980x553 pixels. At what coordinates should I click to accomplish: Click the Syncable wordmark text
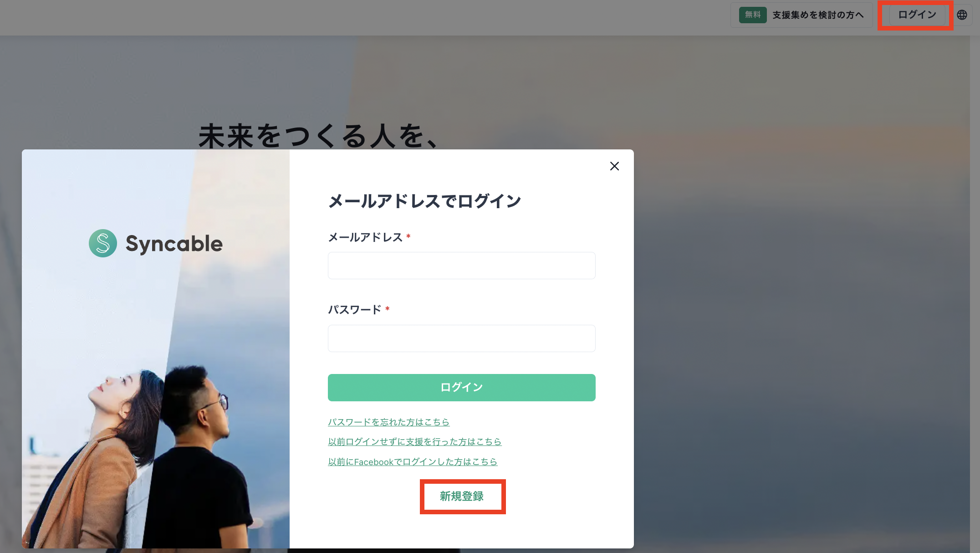click(174, 244)
